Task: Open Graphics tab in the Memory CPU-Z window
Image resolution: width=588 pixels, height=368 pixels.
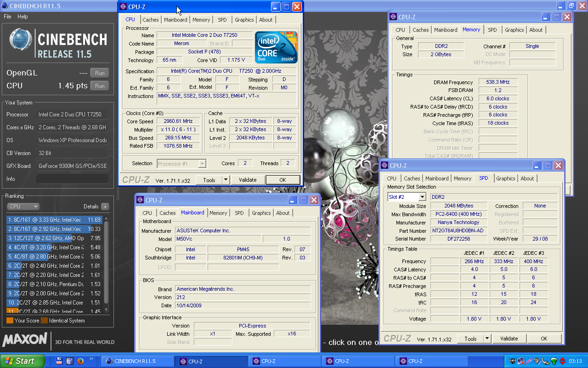Action: point(514,30)
